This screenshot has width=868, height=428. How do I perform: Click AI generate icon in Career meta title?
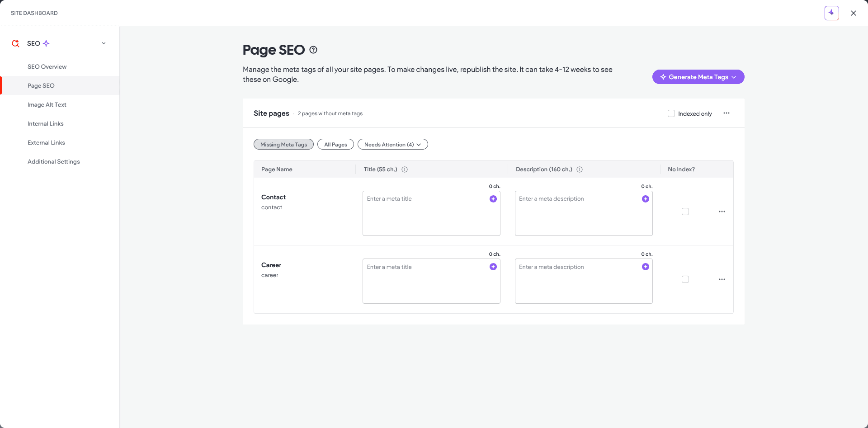(493, 267)
